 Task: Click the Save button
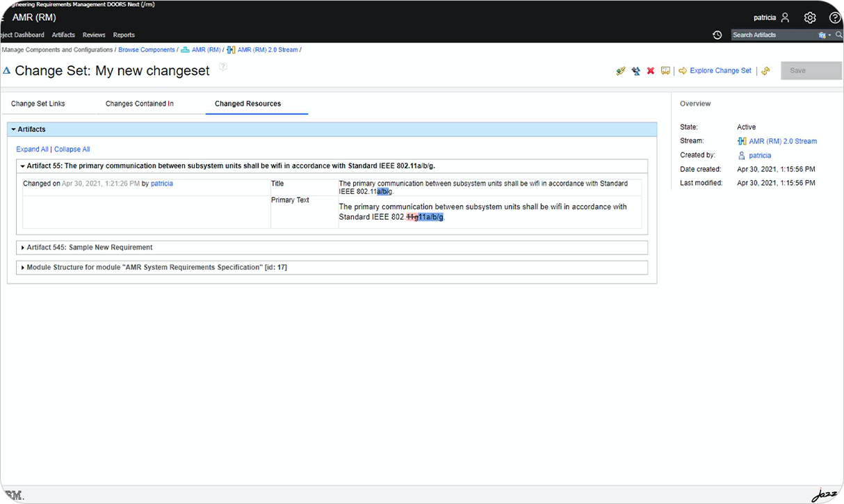[x=811, y=71]
